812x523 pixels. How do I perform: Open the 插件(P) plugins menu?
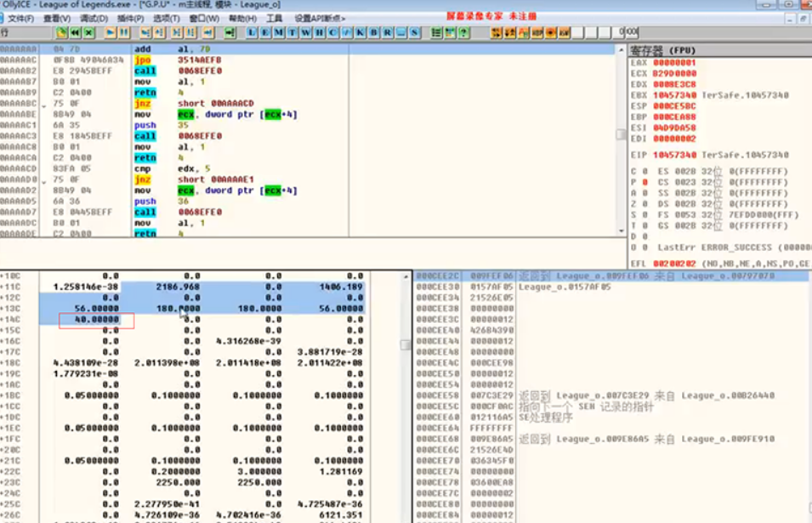[130, 18]
